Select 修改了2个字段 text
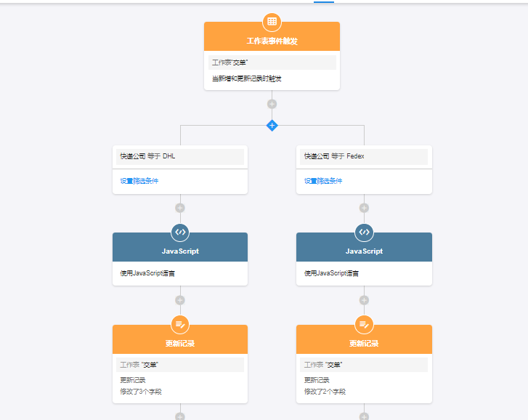 (x=325, y=392)
